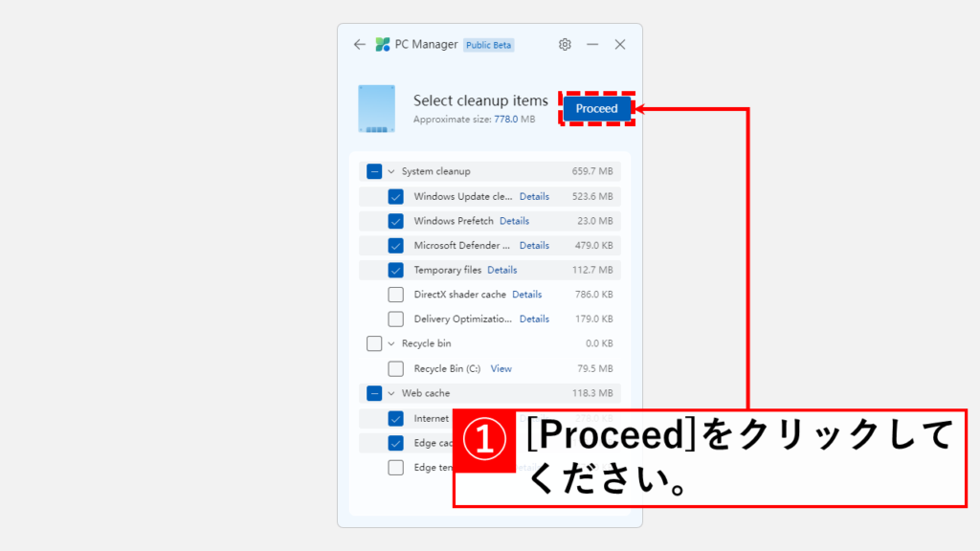The width and height of the screenshot is (980, 551).
Task: Click the DirectX shader cache label
Action: point(460,295)
